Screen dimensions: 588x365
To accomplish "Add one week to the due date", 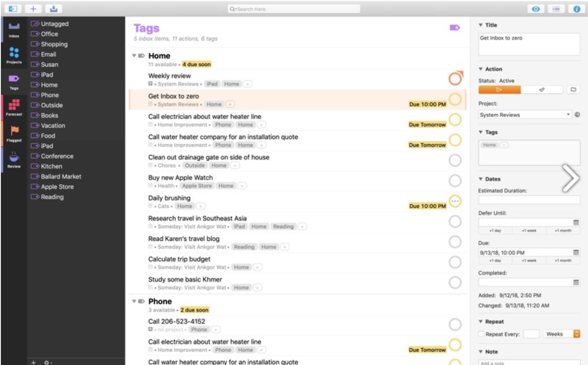I will (x=529, y=261).
